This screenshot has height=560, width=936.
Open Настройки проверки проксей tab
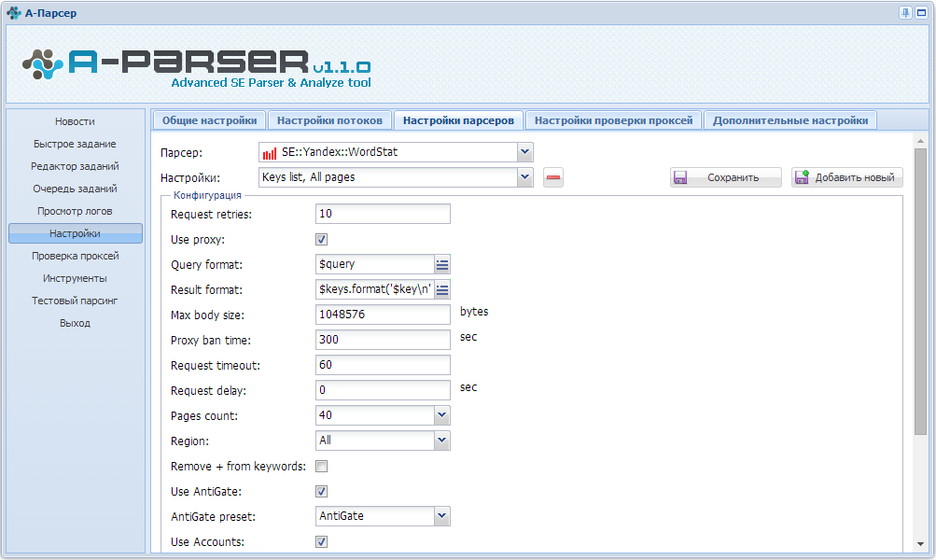click(x=614, y=120)
